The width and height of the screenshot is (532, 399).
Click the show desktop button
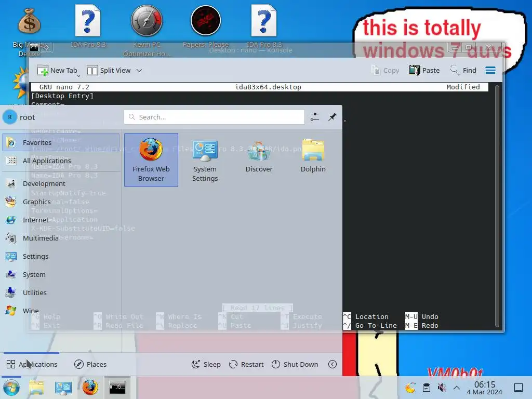(518, 388)
